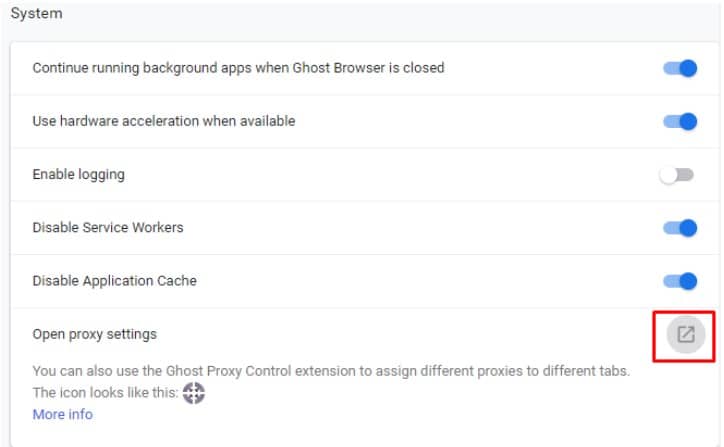Enable the logging switch
This screenshot has height=447, width=724.
tap(676, 175)
